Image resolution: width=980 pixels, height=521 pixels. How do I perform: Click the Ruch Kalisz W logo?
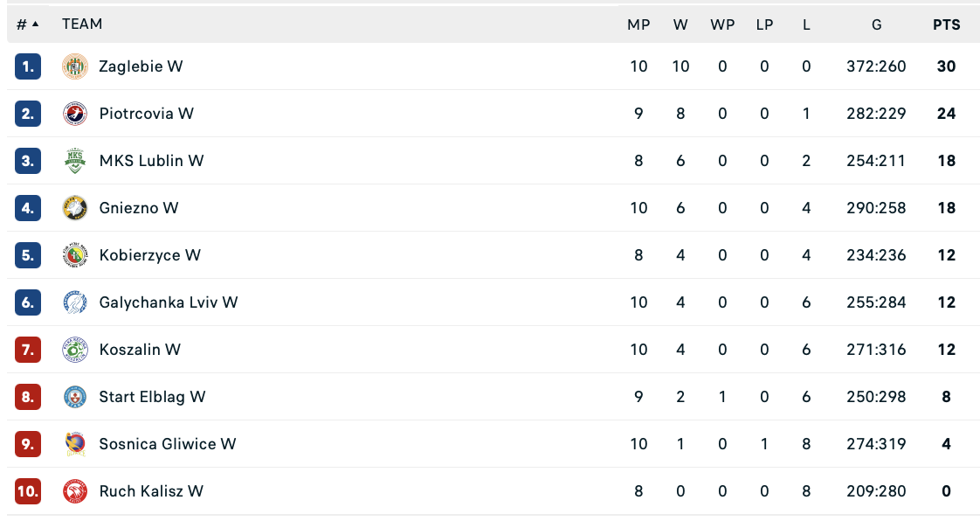(75, 491)
